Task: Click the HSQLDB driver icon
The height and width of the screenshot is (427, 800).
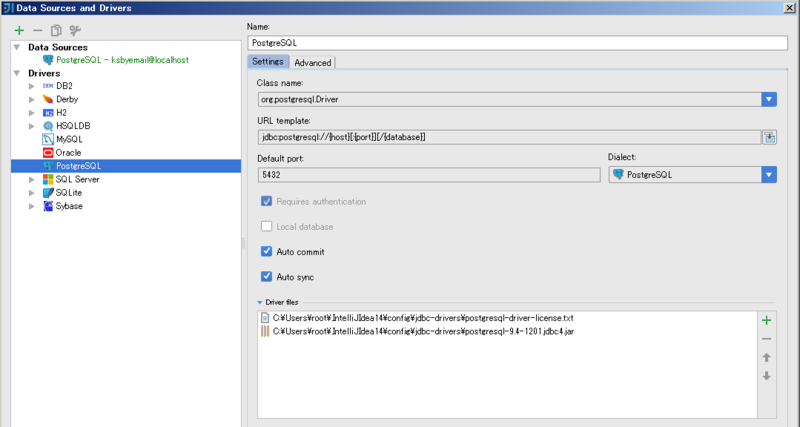Action: 48,125
